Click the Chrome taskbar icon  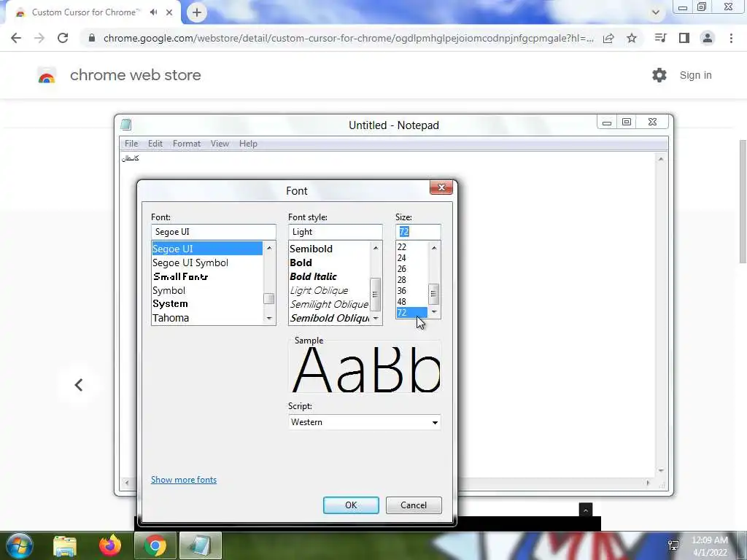(155, 545)
